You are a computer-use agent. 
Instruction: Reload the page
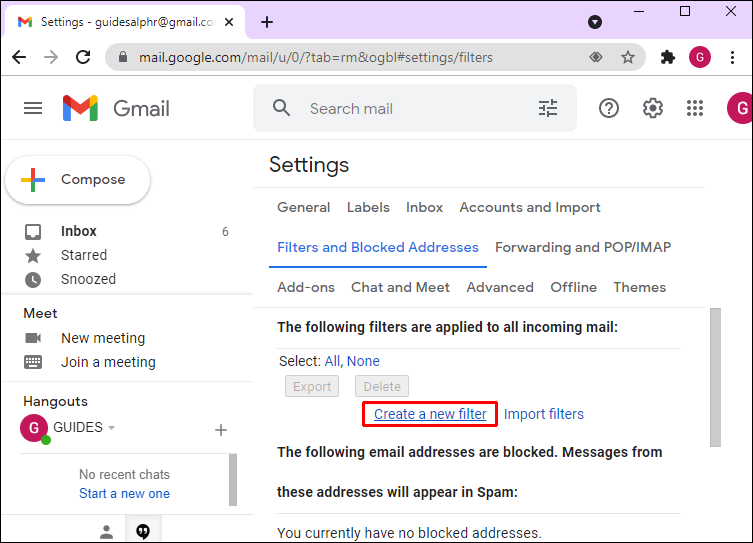(83, 57)
